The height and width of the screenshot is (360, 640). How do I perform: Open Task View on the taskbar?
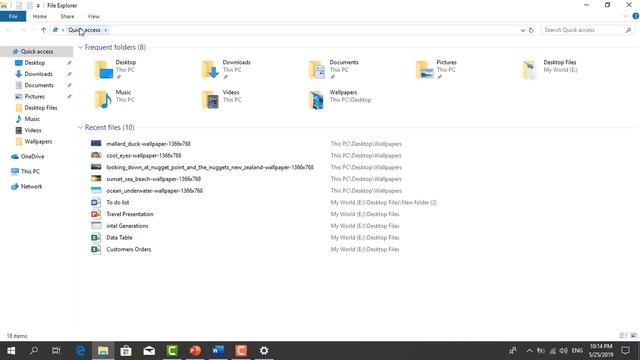[x=56, y=351]
